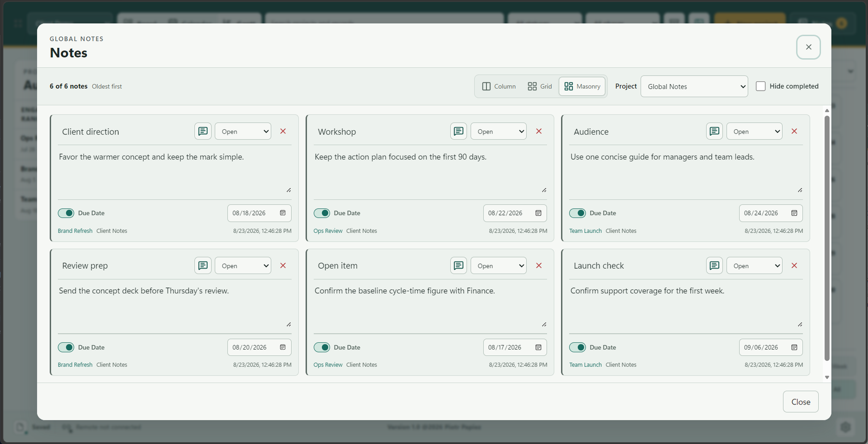Viewport: 868px width, 444px height.
Task: Click the Client direction title field
Action: tap(124, 131)
